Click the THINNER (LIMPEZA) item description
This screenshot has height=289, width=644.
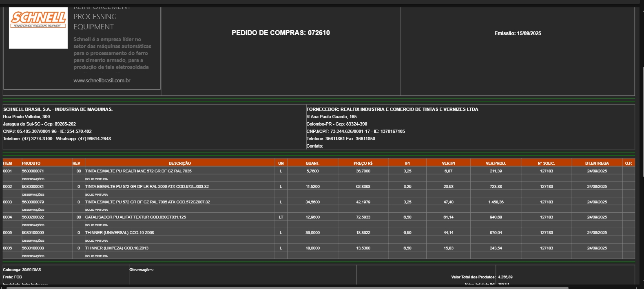(117, 248)
